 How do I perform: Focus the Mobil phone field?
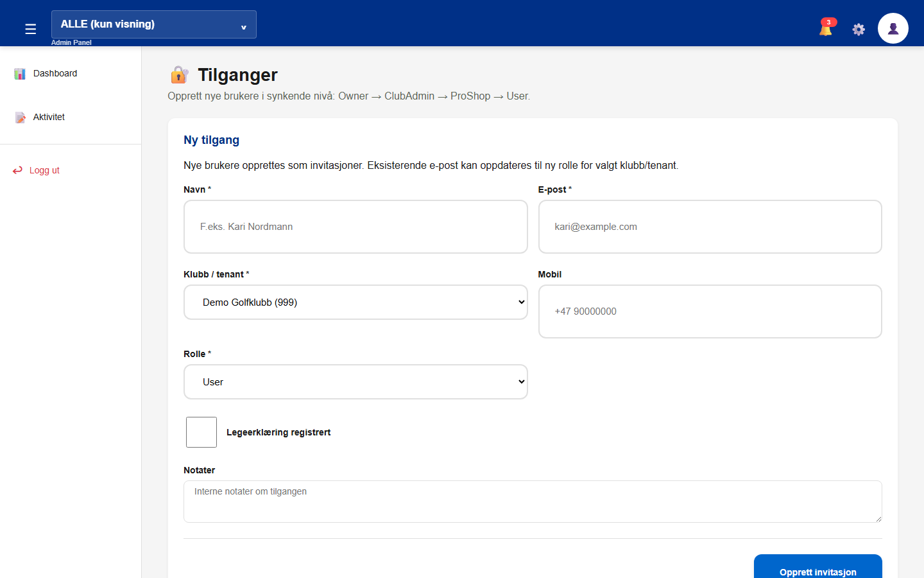tap(710, 311)
